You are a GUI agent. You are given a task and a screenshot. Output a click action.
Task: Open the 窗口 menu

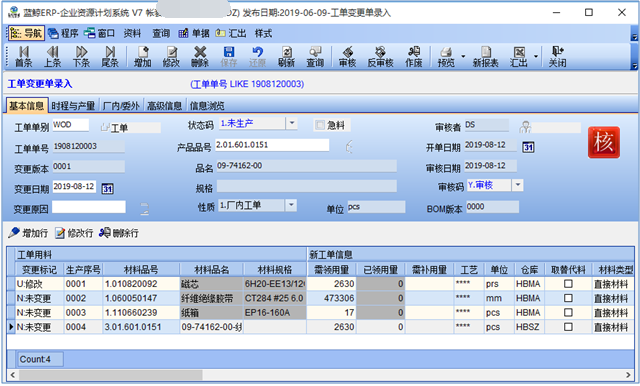pos(100,33)
